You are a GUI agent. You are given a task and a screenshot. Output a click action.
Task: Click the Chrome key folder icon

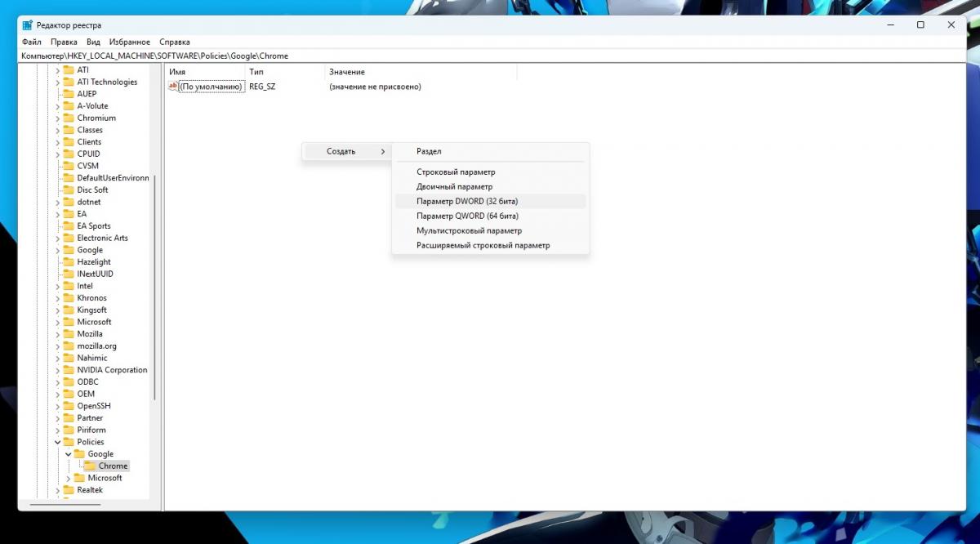pyautogui.click(x=90, y=466)
